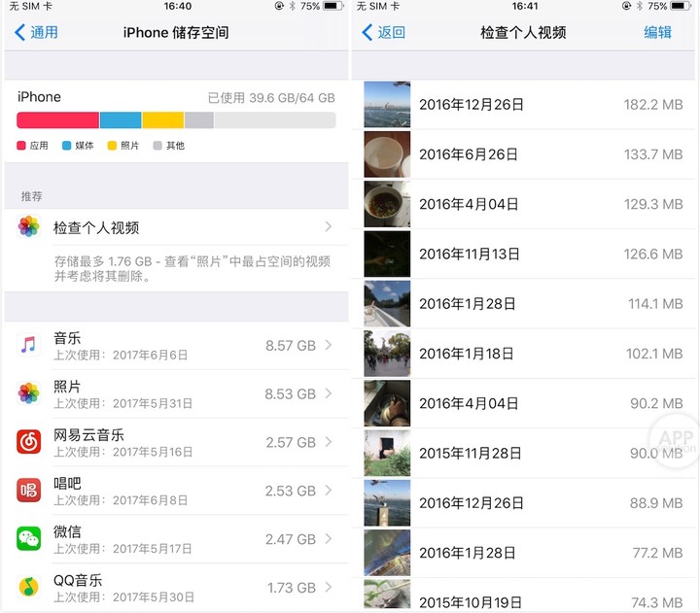Select the 2016年11月13日 video row
Image resolution: width=700 pixels, height=613 pixels.
point(525,255)
